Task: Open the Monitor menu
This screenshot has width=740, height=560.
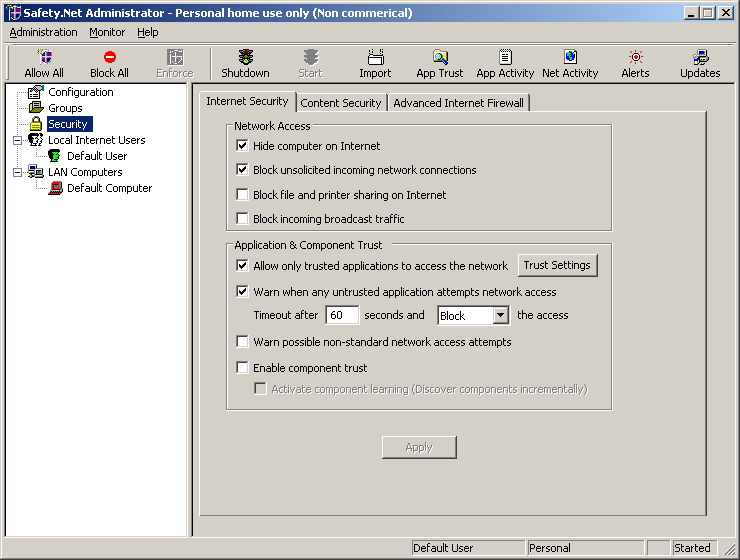Action: pos(107,32)
